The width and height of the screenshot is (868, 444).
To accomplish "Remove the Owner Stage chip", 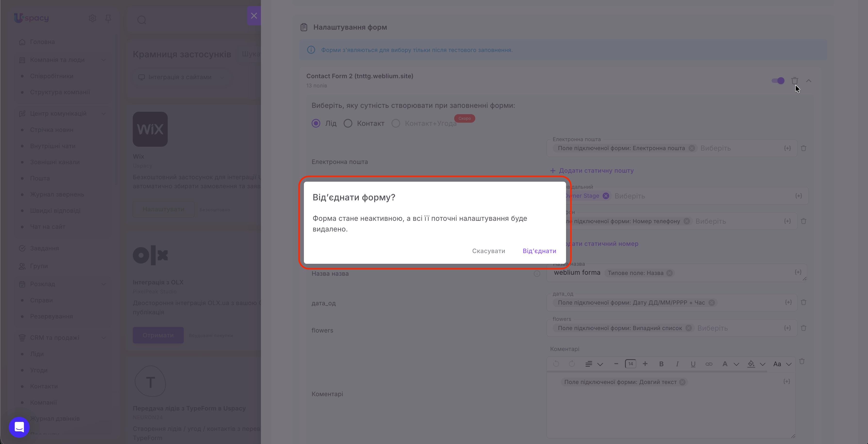I will (x=606, y=196).
